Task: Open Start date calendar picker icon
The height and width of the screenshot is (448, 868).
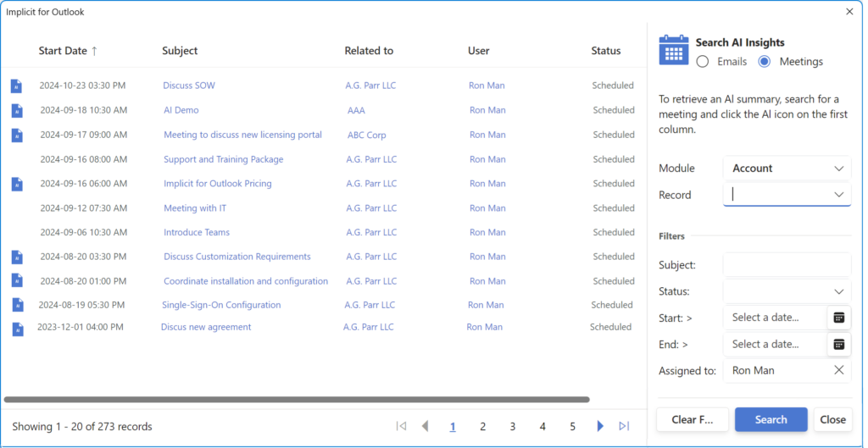Action: pyautogui.click(x=838, y=318)
